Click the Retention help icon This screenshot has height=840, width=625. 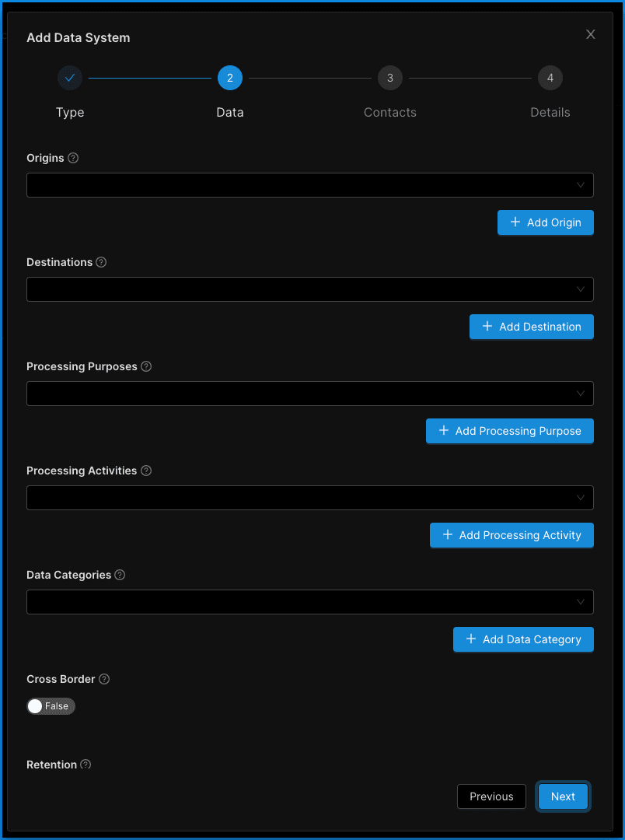(86, 765)
